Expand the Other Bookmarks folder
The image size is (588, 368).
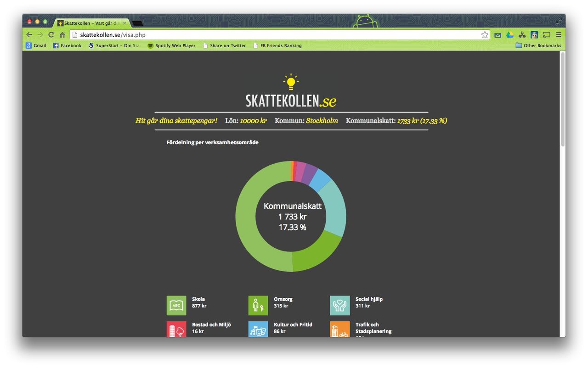(x=538, y=45)
